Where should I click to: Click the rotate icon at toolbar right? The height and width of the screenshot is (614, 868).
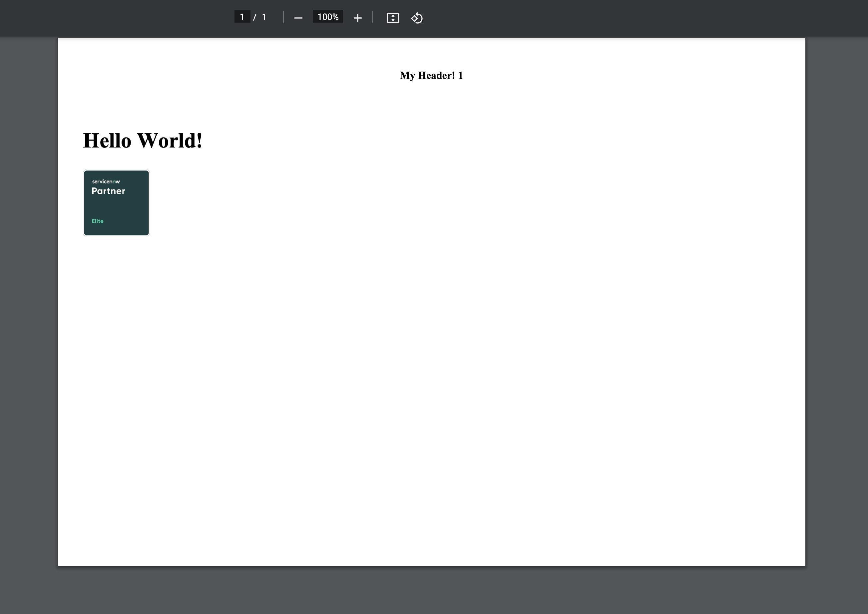coord(417,18)
